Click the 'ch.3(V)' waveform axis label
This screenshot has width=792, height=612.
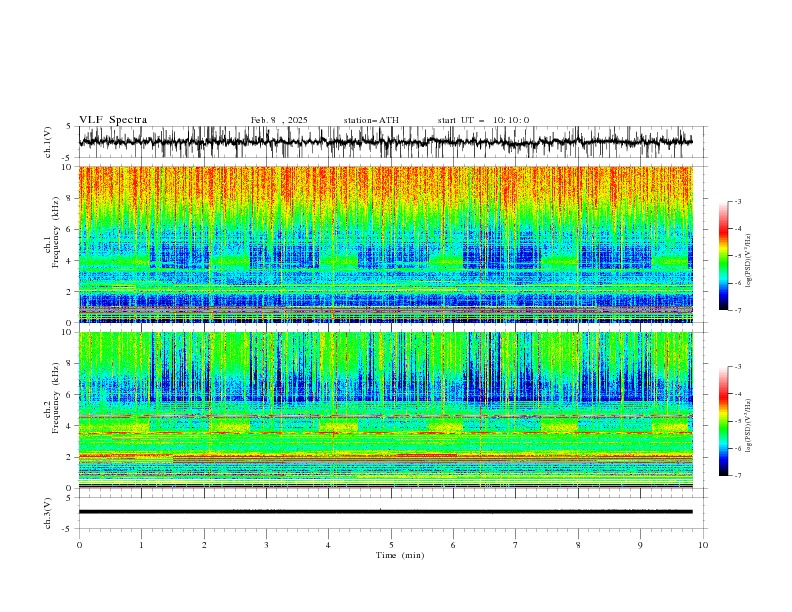48,513
